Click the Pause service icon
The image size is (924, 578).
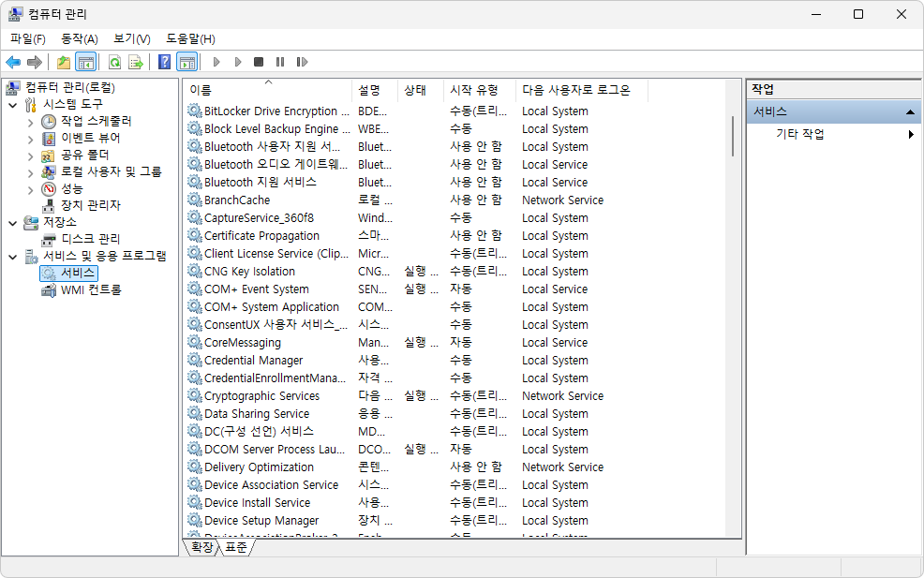click(x=280, y=62)
